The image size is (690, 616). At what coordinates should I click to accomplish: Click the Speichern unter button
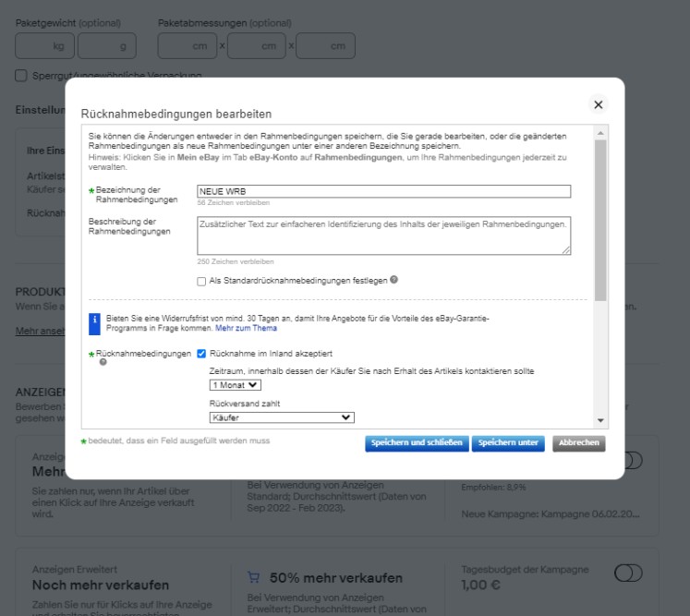coord(508,443)
